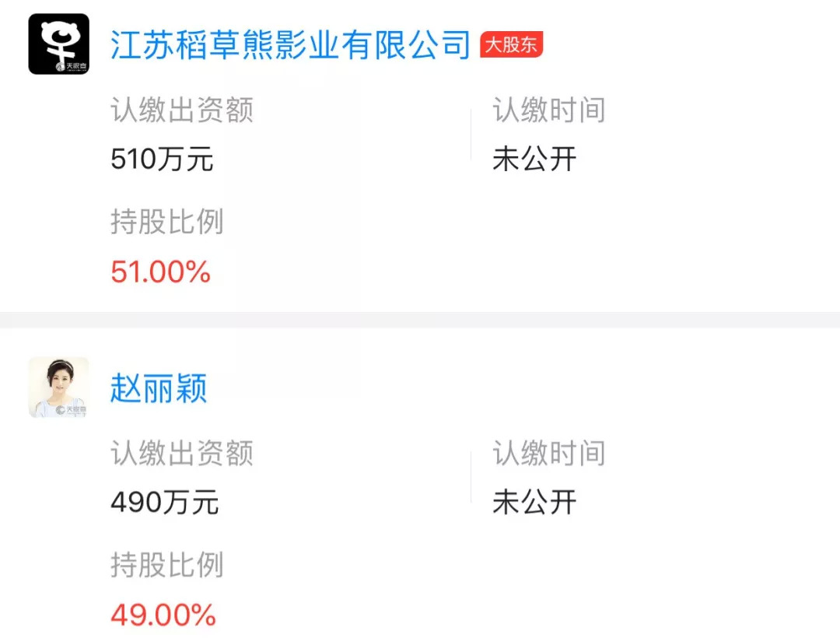Select 认缴出资额 label under 江苏稻草熊影业
Screen dimensions: 840x638
(x=182, y=110)
